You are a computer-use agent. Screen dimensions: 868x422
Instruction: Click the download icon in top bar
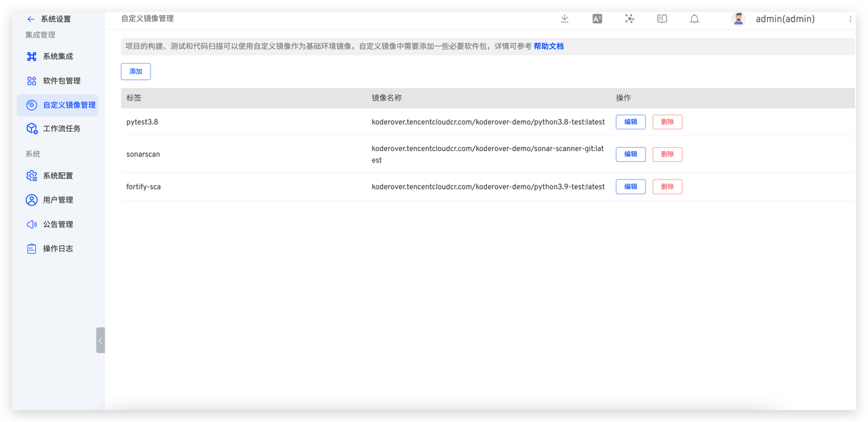coord(564,19)
